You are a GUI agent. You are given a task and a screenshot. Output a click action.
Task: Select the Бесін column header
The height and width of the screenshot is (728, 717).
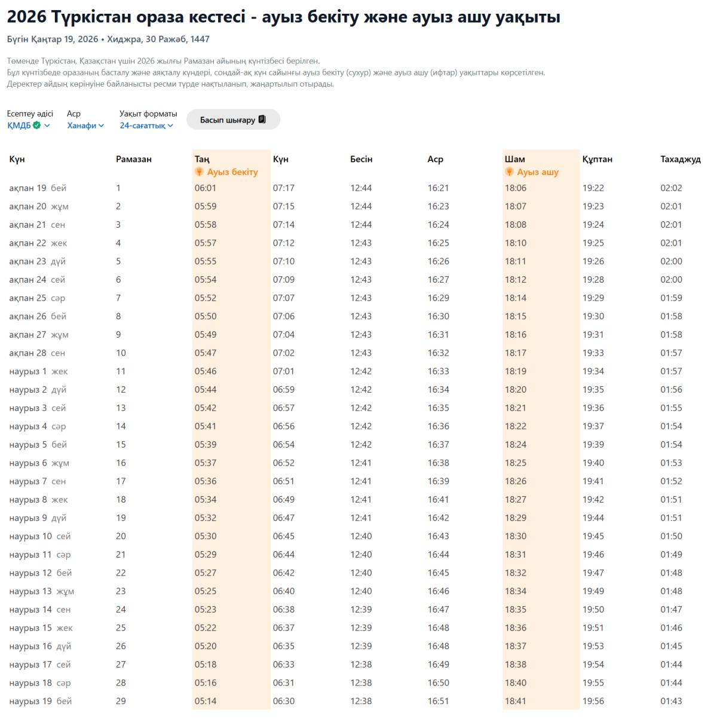(361, 159)
